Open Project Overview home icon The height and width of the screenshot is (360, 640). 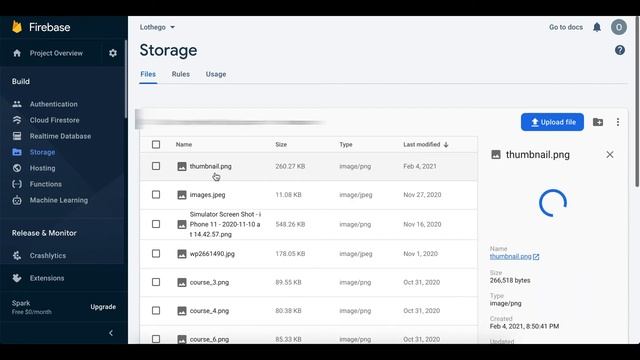click(17, 53)
